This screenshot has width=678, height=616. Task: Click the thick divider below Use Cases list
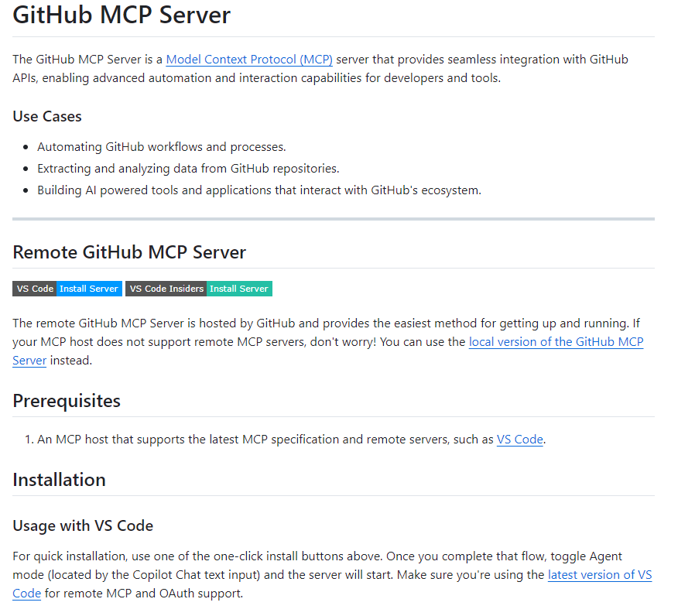click(334, 219)
